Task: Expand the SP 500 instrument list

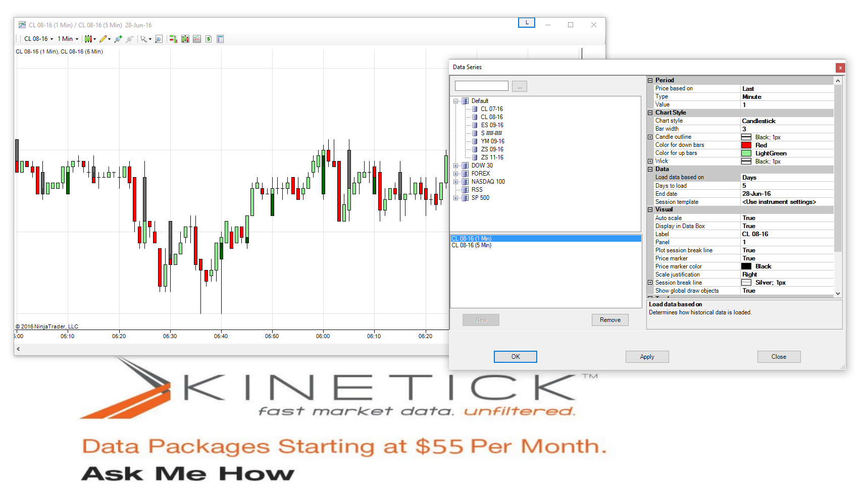Action: click(455, 198)
